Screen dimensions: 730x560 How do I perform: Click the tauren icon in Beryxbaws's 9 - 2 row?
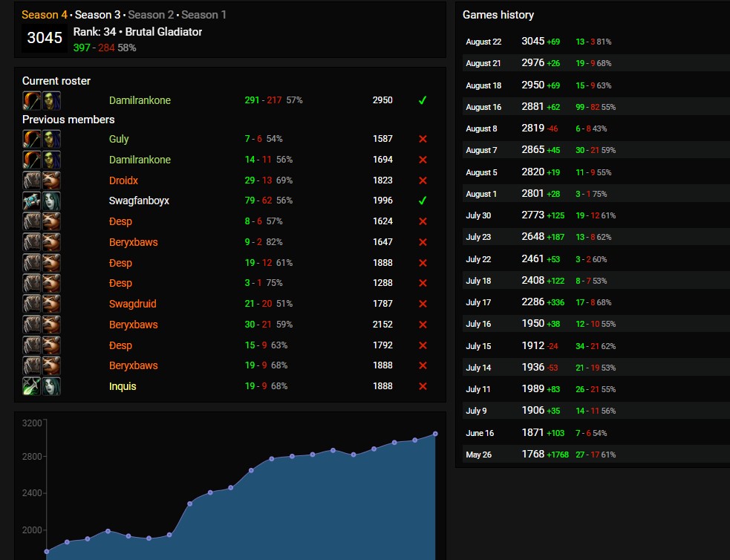pos(52,243)
